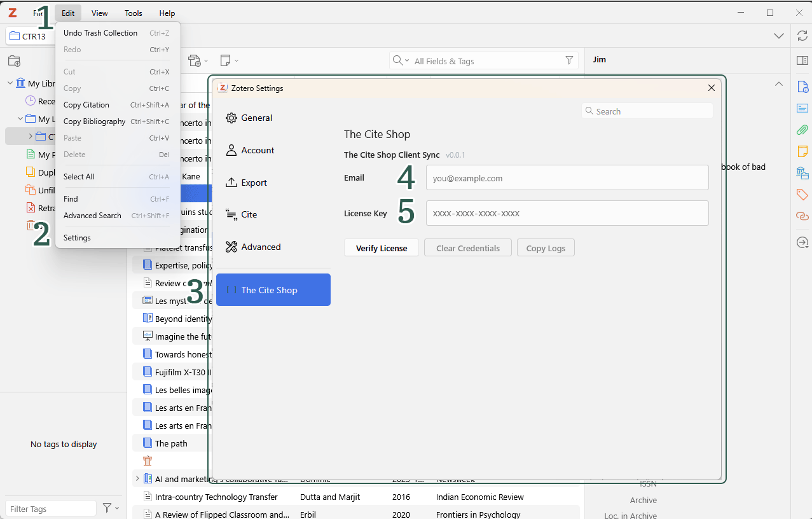Jump to Attachments paperclip icon
This screenshot has height=519, width=812.
point(802,130)
